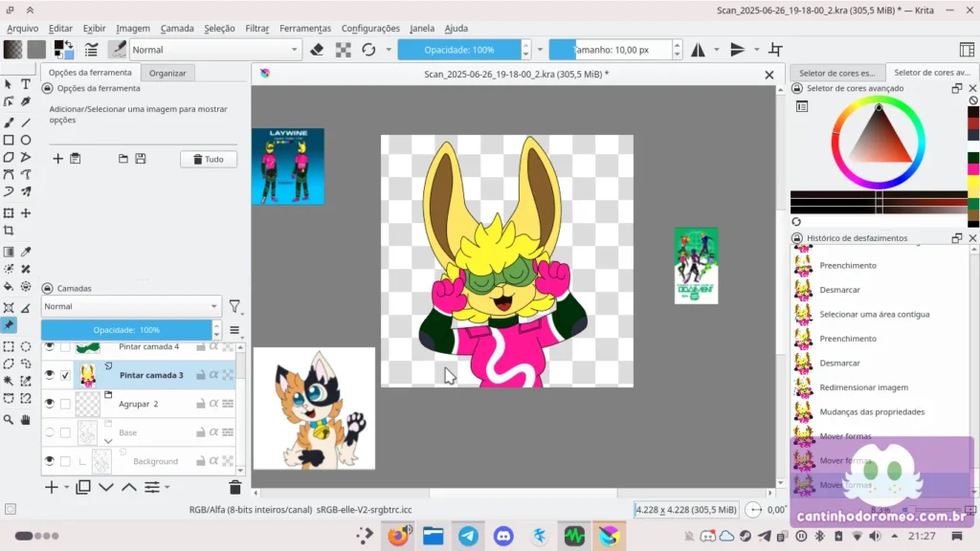Add a reference image with the plus button
Screen dimensions: 980x551
[57, 159]
